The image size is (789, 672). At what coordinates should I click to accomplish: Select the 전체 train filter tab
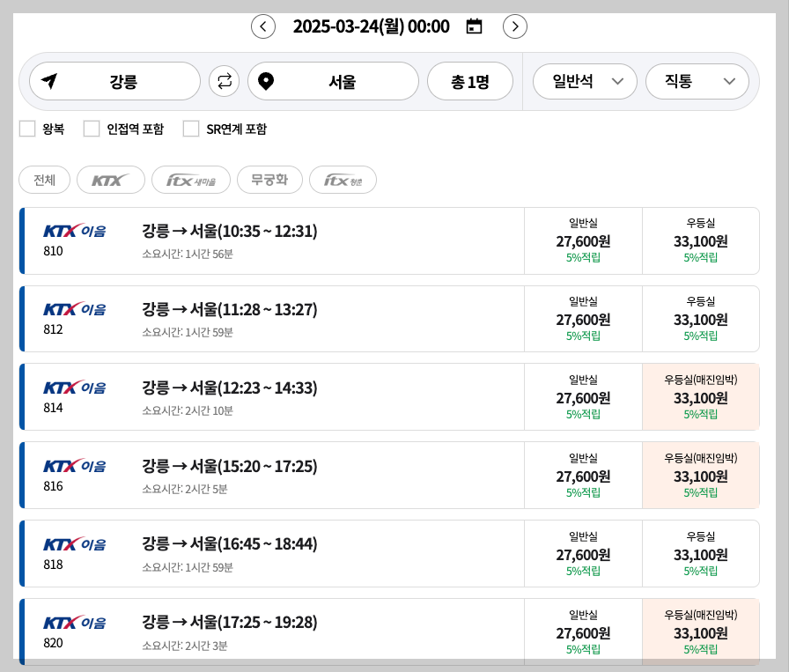click(44, 180)
